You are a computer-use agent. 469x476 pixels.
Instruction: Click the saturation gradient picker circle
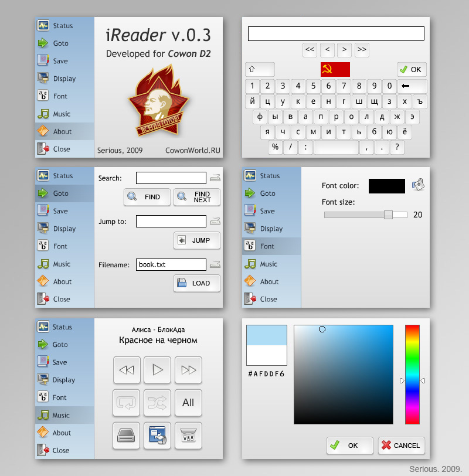[322, 329]
